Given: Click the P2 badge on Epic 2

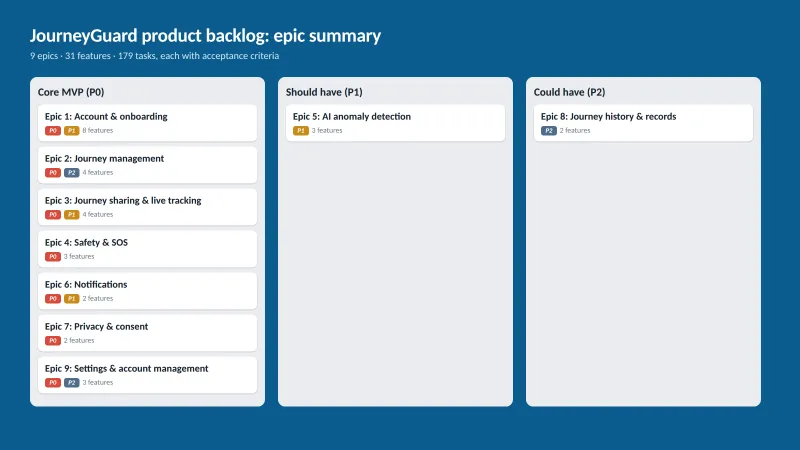Looking at the screenshot, I should pos(71,172).
